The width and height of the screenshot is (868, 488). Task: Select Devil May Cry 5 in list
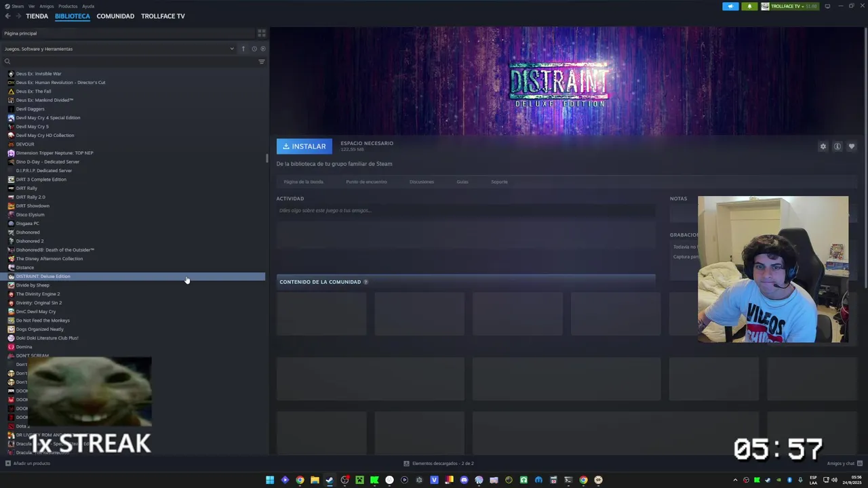(32, 127)
